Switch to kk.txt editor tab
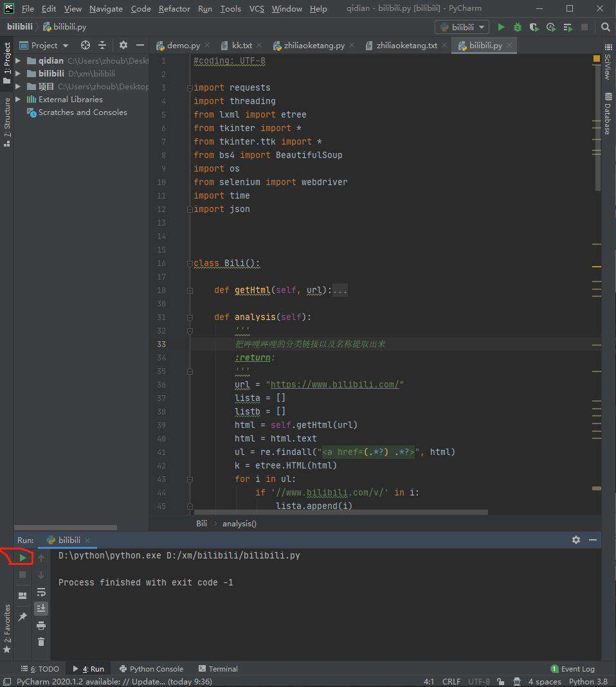The height and width of the screenshot is (687, 616). click(241, 46)
